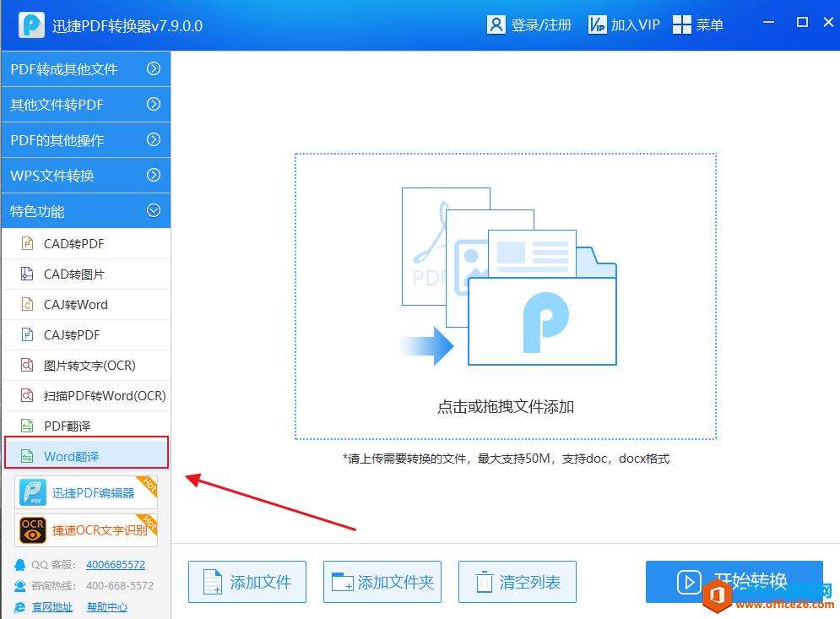Open the 迅捷PDF编辑器 promo icon
Viewport: 840px width, 619px height.
pos(32,492)
